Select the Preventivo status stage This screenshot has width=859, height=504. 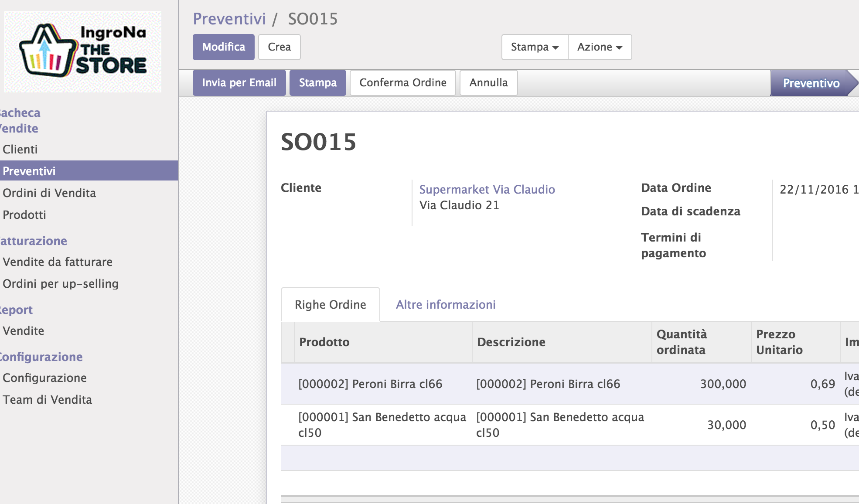[x=811, y=83]
